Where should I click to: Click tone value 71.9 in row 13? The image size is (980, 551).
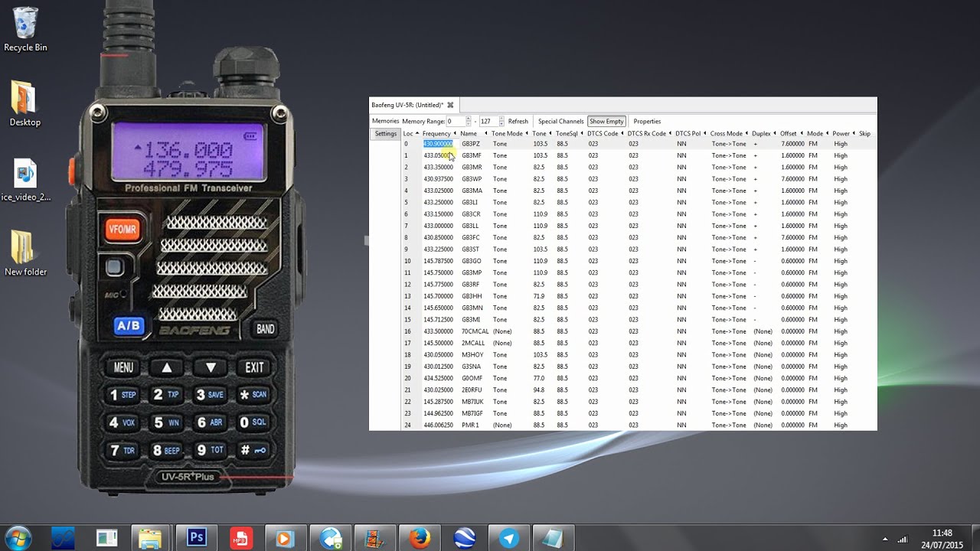(539, 296)
